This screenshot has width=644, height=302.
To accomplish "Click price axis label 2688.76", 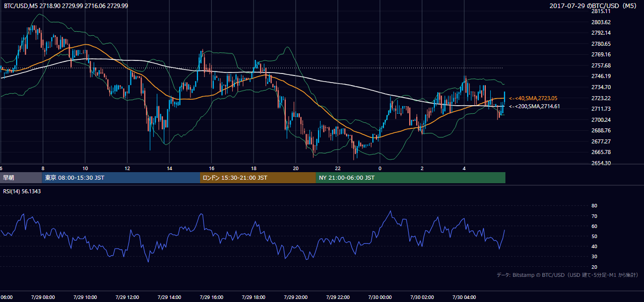I will pyautogui.click(x=601, y=130).
